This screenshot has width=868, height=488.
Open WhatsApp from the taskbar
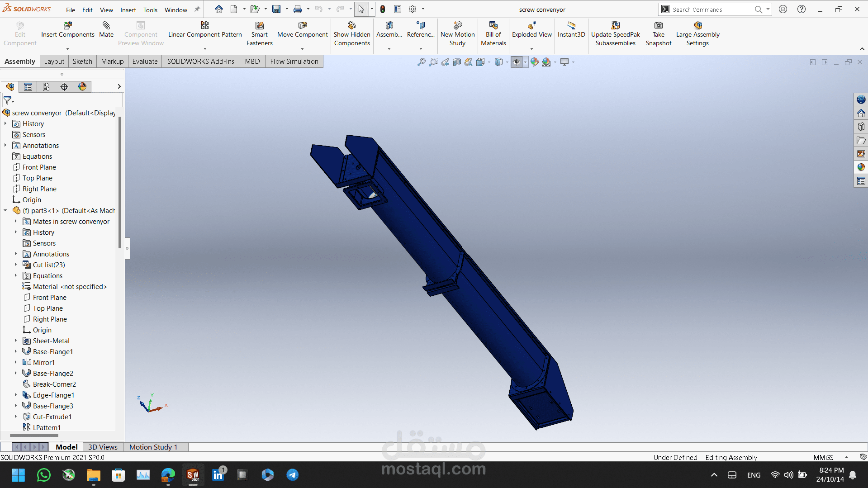pos(44,475)
